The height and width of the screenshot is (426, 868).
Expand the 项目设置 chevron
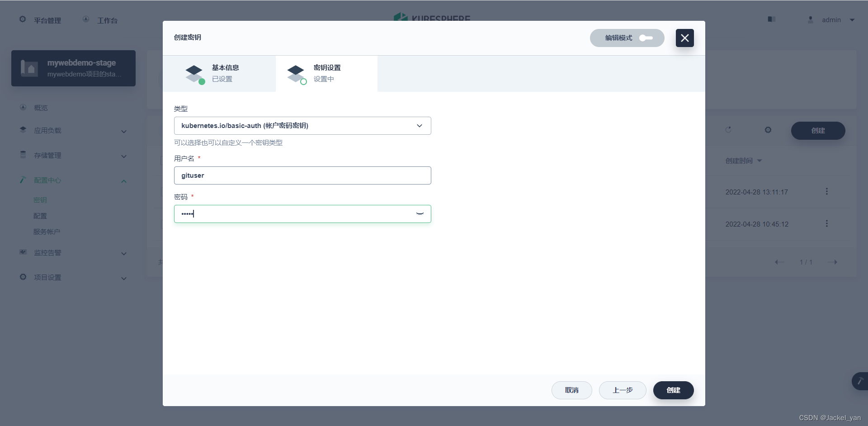(x=124, y=279)
